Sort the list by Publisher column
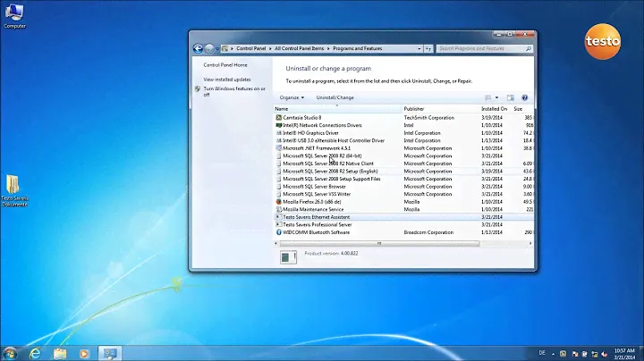Image resolution: width=644 pixels, height=361 pixels. [x=414, y=108]
